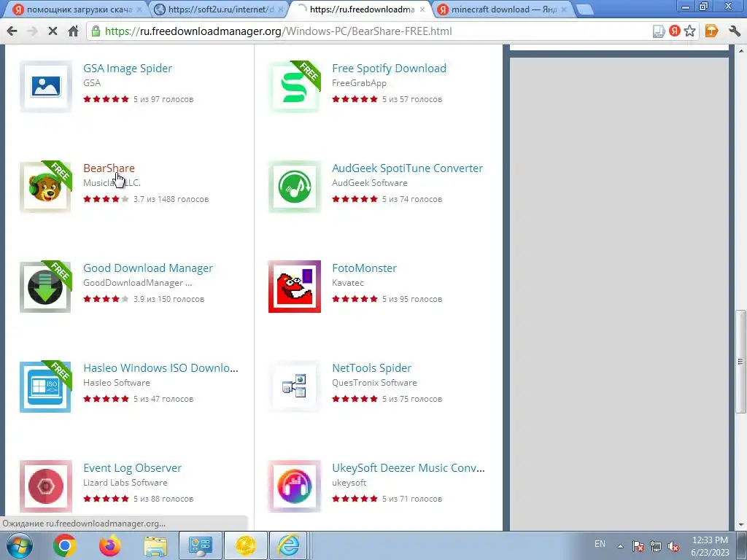Click the 'Lizard Labs Software' developer text
This screenshot has height=560, width=747.
tap(125, 483)
